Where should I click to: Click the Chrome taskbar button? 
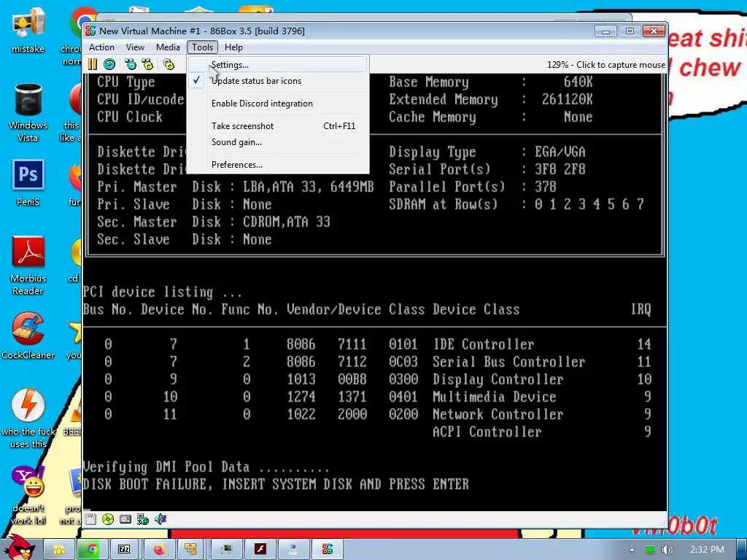pyautogui.click(x=92, y=550)
